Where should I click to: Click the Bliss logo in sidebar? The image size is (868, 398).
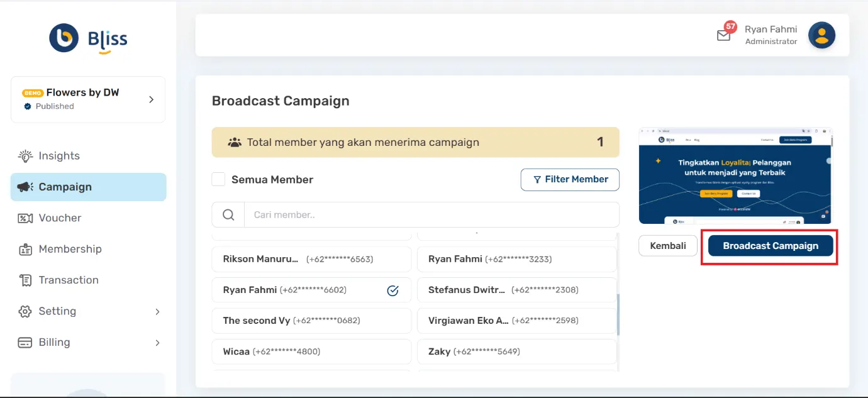(x=88, y=39)
